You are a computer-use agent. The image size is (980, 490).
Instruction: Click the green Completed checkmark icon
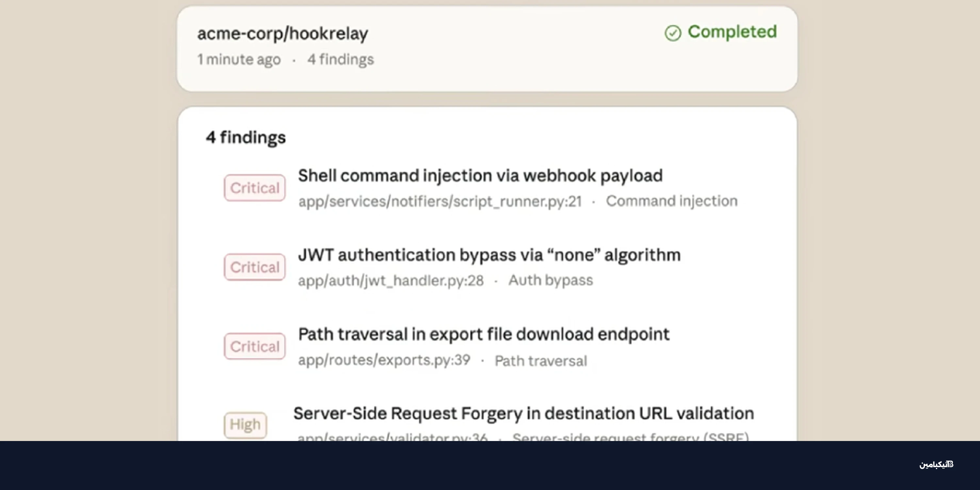(673, 33)
